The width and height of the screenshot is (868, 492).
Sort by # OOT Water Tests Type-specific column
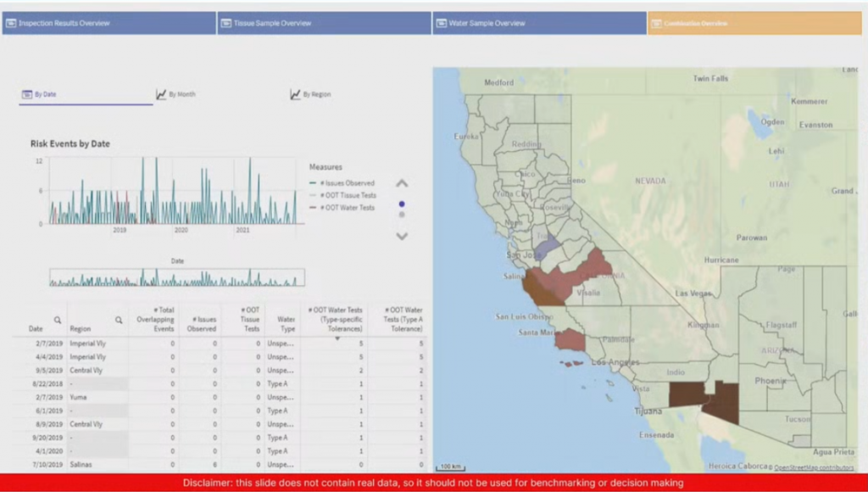coord(336,319)
